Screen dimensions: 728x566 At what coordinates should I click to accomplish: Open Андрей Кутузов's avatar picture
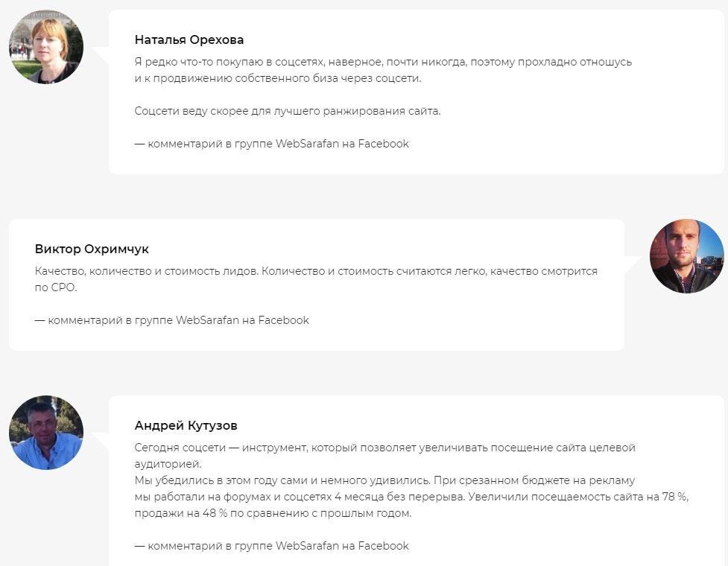[46, 433]
